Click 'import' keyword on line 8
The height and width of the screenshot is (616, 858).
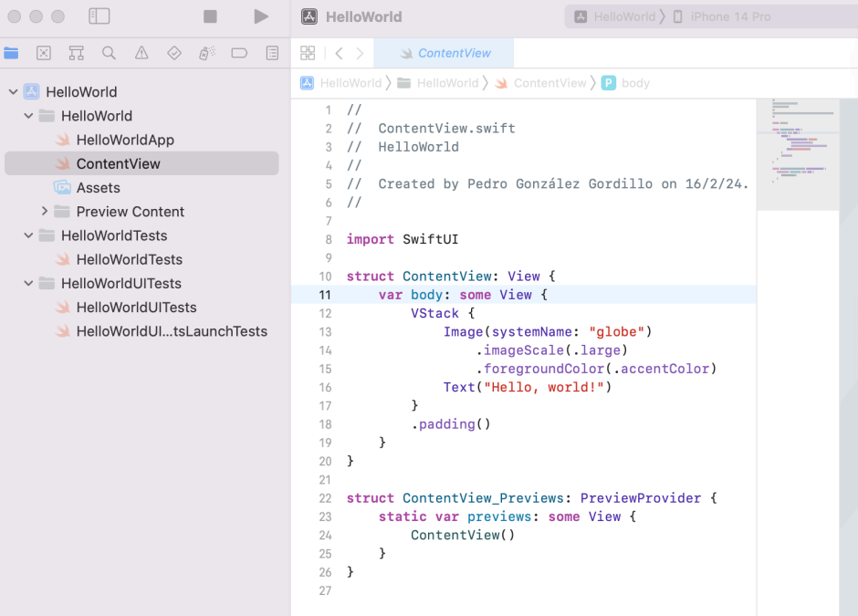point(370,239)
